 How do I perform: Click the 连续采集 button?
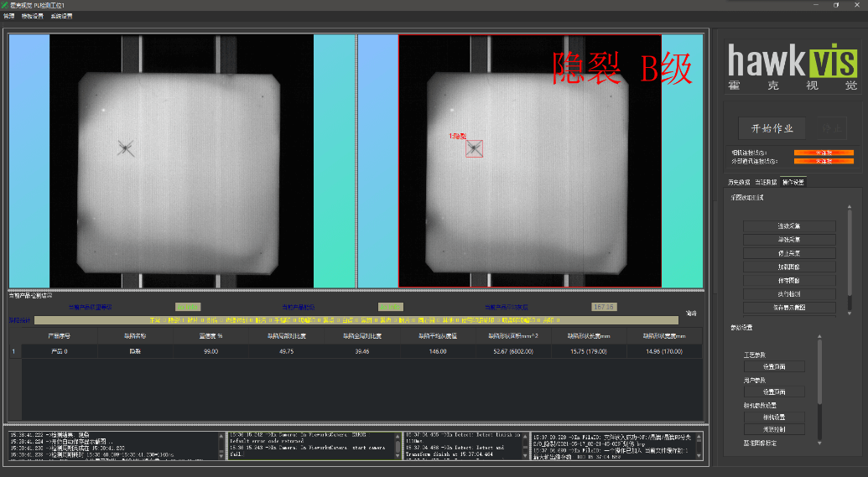coord(789,226)
